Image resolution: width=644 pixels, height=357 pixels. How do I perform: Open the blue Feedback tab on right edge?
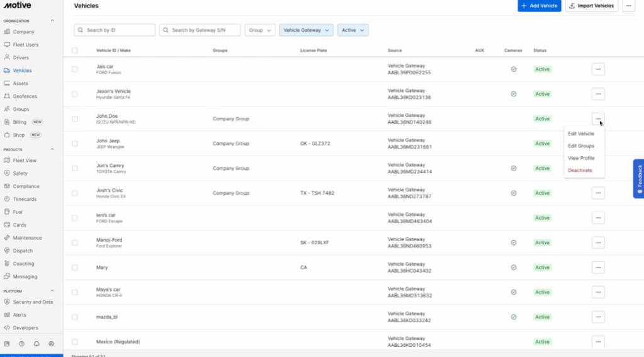click(638, 178)
